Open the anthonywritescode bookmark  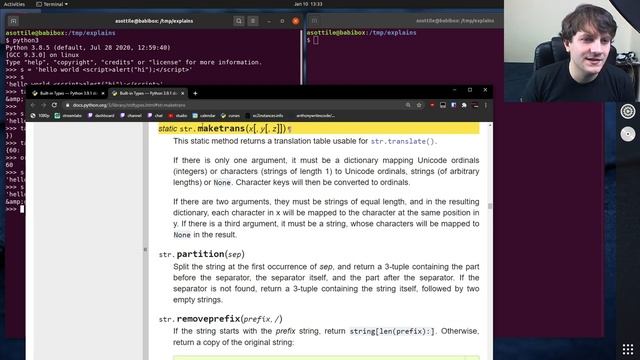[315, 116]
